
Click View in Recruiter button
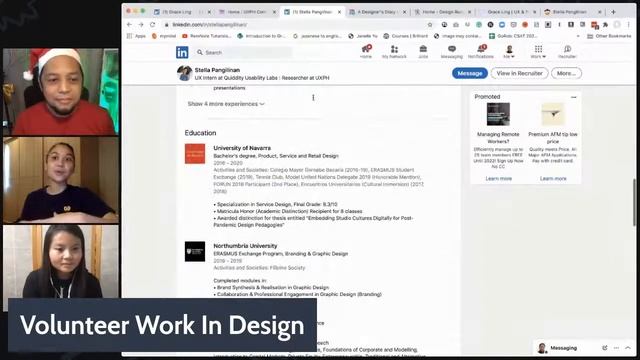(519, 73)
